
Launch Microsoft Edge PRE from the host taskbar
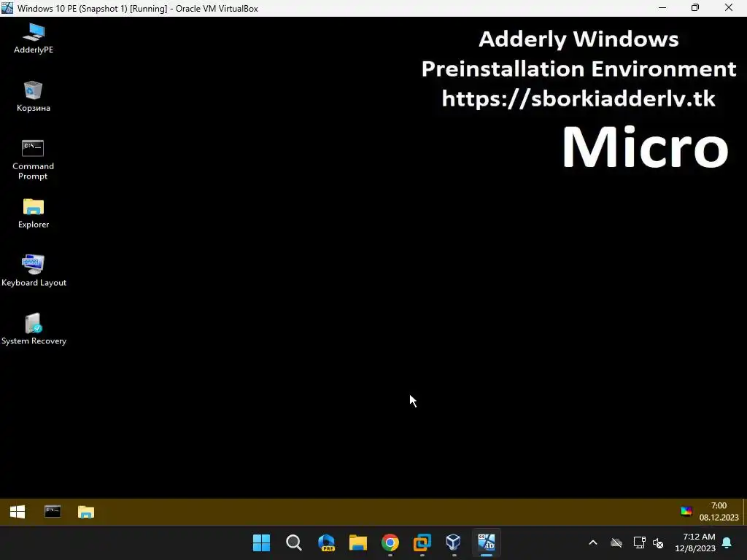[x=326, y=542]
